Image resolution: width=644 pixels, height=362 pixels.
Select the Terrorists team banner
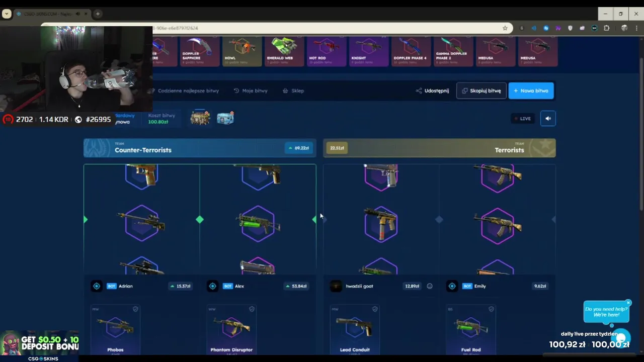[x=439, y=148]
